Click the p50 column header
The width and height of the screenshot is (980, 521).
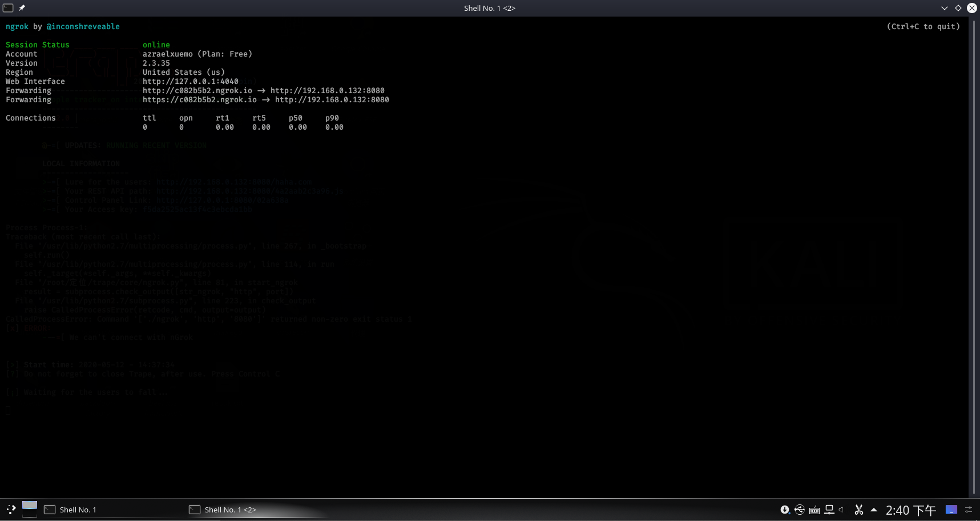point(296,118)
